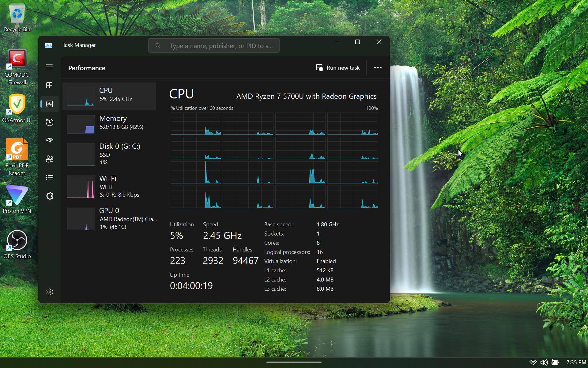The height and width of the screenshot is (368, 588).
Task: Open the App history page icon
Action: (x=49, y=122)
